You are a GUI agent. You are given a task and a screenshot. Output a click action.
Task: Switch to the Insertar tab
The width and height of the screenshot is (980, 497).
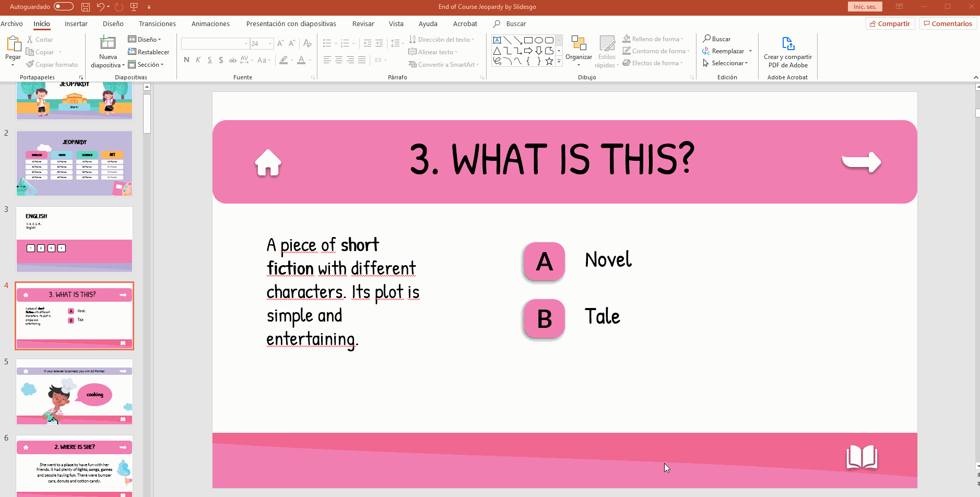pyautogui.click(x=76, y=24)
